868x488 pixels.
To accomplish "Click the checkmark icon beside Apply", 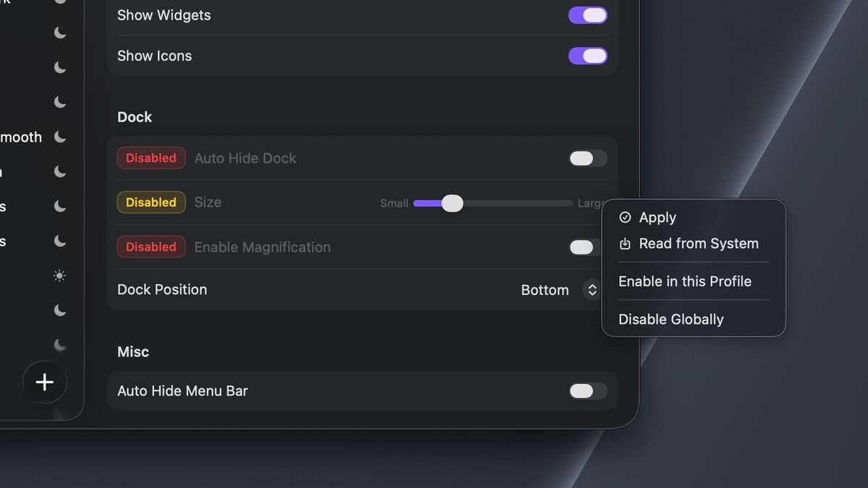I will 625,218.
